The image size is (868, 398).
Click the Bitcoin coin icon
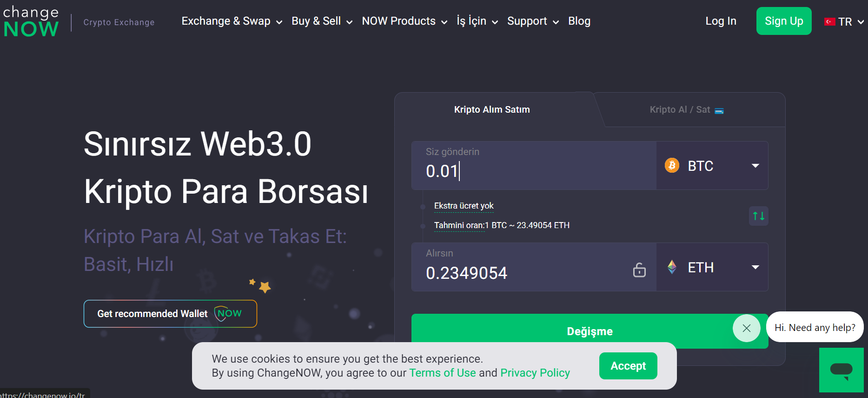[672, 165]
